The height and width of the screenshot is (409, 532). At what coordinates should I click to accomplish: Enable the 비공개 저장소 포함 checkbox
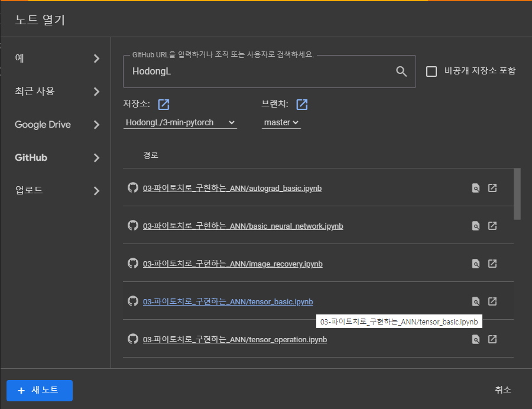click(432, 72)
